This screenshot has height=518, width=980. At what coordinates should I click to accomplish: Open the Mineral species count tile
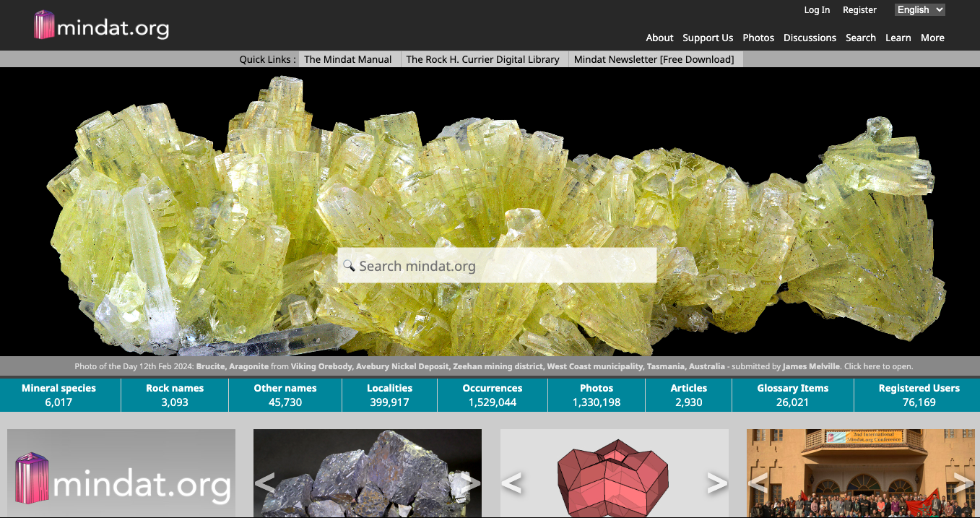point(58,395)
